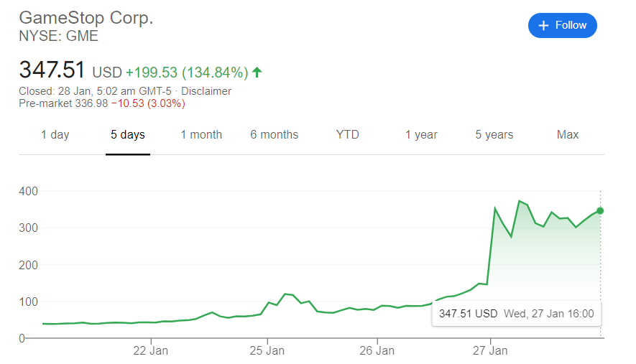Click the 25 Jan date on x-axis
636x364 pixels.
pos(267,351)
